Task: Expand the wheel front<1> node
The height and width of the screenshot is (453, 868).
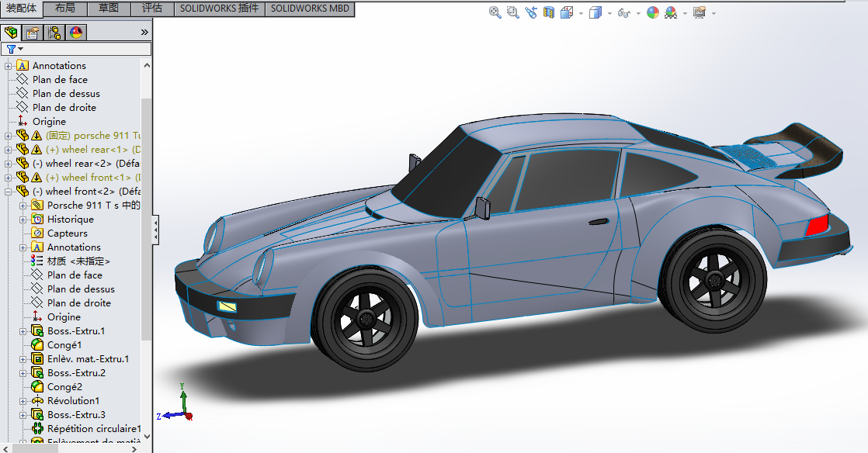Action: 8,178
